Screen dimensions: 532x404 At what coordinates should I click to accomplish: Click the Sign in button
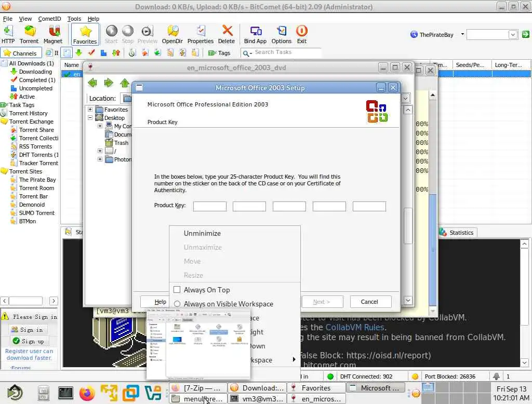(x=27, y=330)
